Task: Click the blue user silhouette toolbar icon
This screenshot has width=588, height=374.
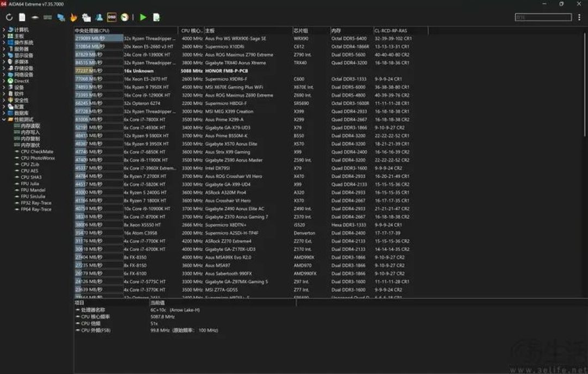Action: (x=100, y=17)
